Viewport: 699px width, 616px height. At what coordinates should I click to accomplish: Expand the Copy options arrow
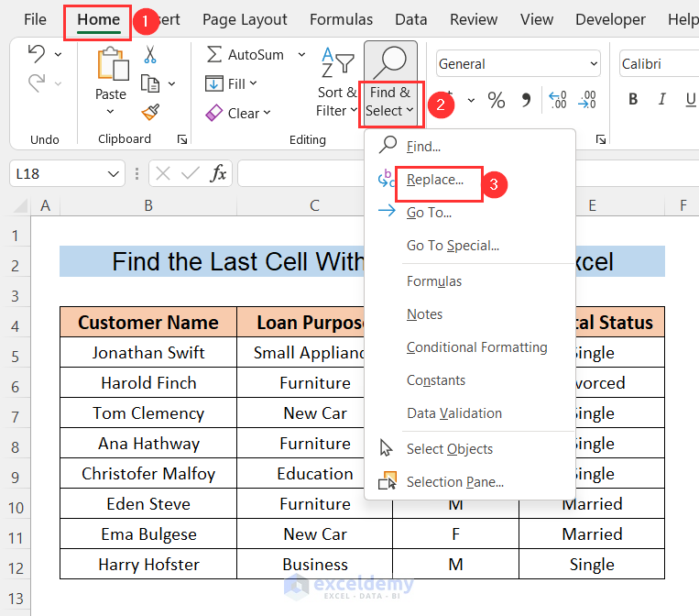(x=171, y=83)
